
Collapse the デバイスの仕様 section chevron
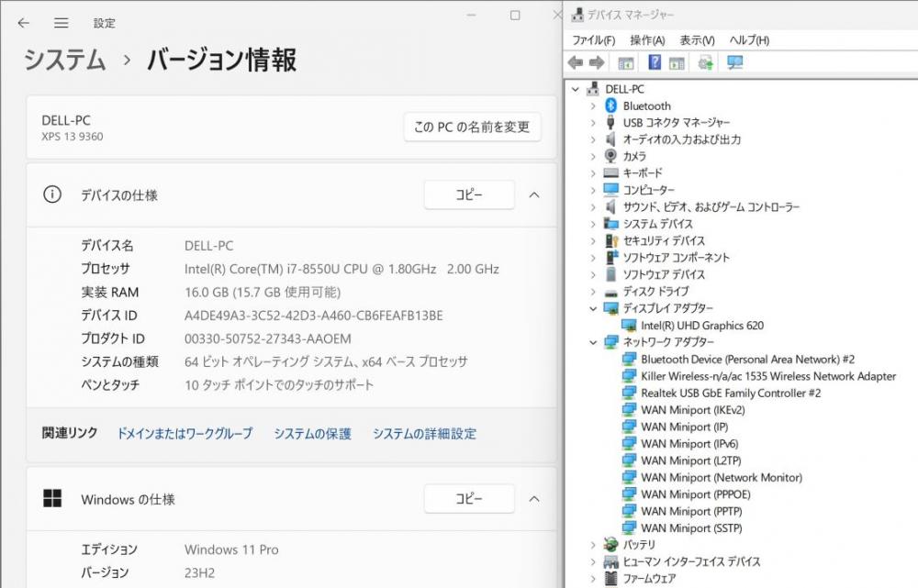click(x=534, y=194)
